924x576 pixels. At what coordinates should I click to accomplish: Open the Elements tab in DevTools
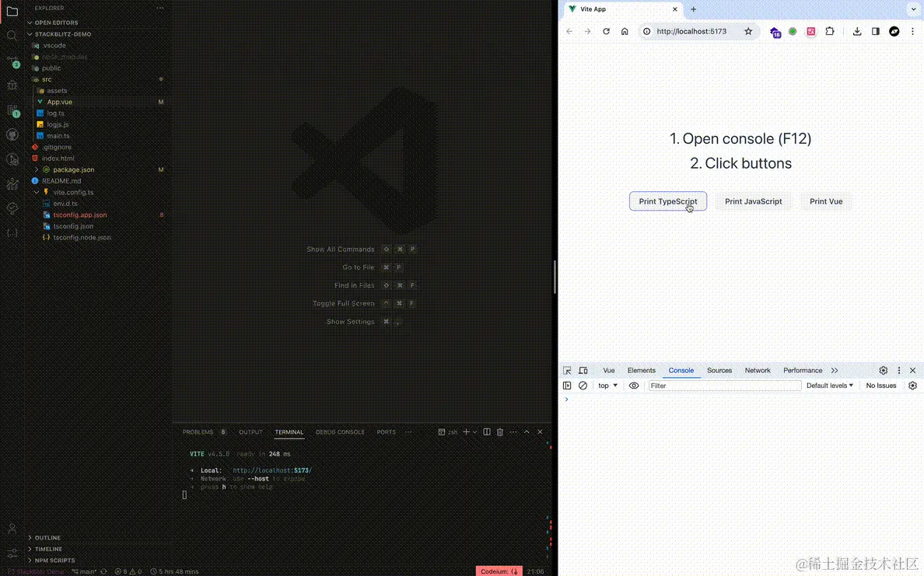(641, 371)
